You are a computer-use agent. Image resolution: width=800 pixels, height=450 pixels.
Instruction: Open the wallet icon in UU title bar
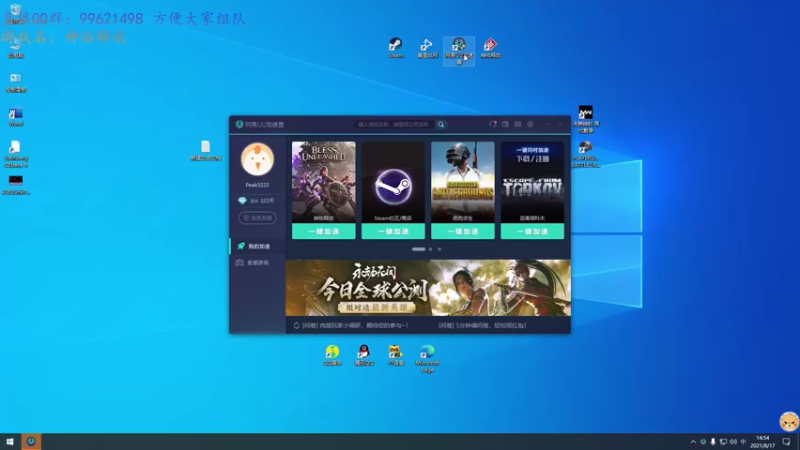[505, 124]
